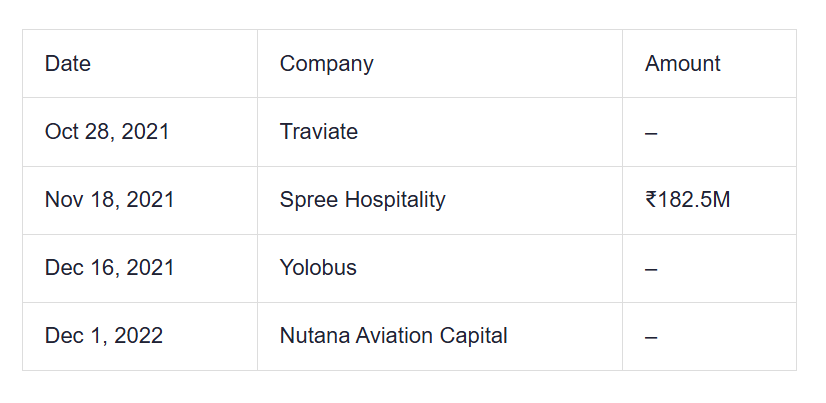Click the year 2022 in the date column

(138, 336)
